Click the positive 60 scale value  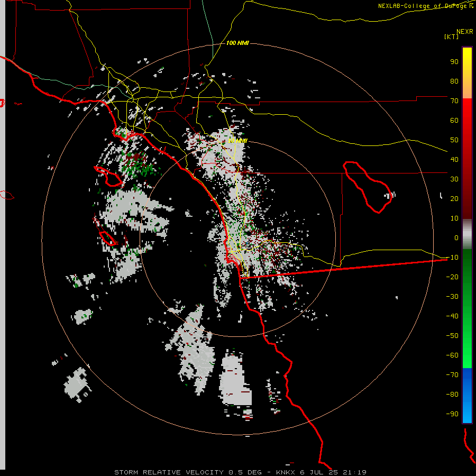454,121
